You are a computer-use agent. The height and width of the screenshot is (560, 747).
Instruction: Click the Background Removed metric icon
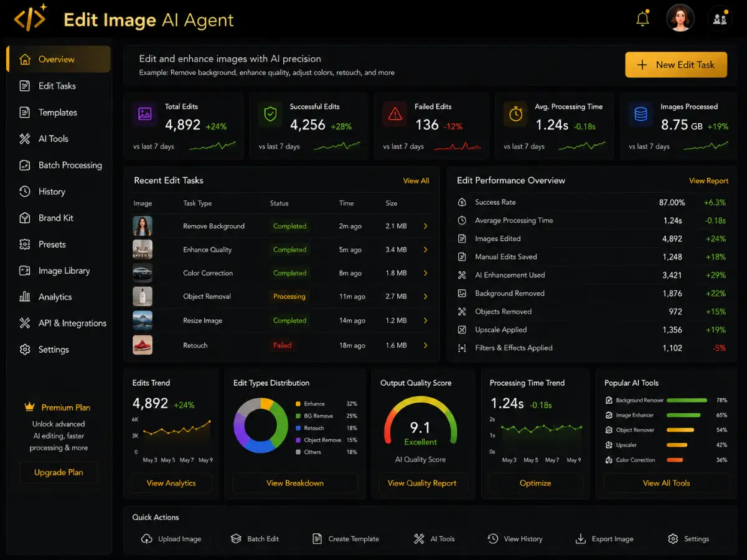coord(462,293)
